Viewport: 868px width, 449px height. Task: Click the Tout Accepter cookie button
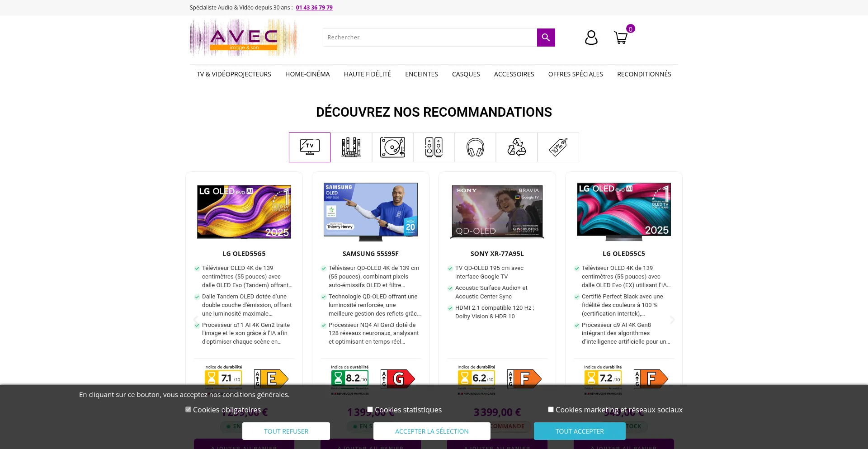pyautogui.click(x=580, y=431)
